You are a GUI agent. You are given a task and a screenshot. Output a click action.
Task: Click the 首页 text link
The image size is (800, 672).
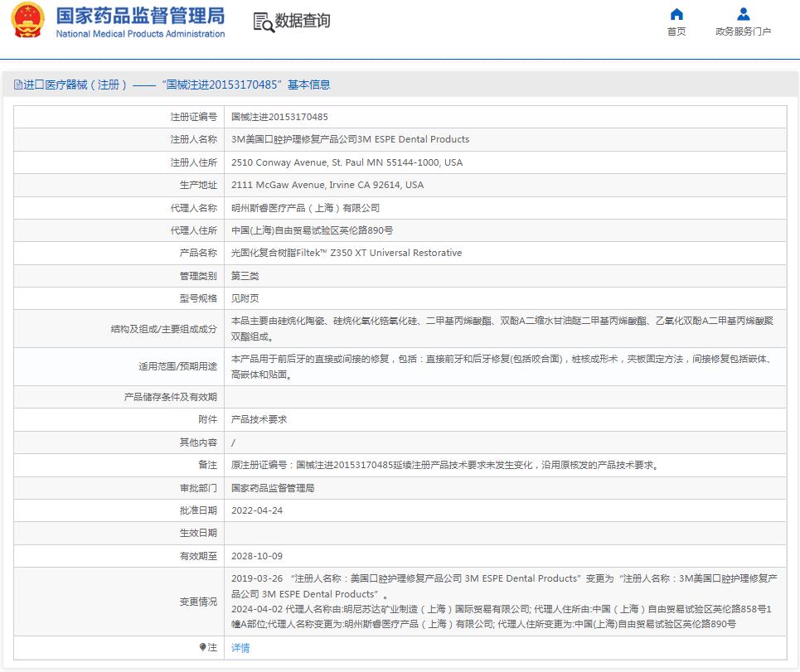click(676, 31)
